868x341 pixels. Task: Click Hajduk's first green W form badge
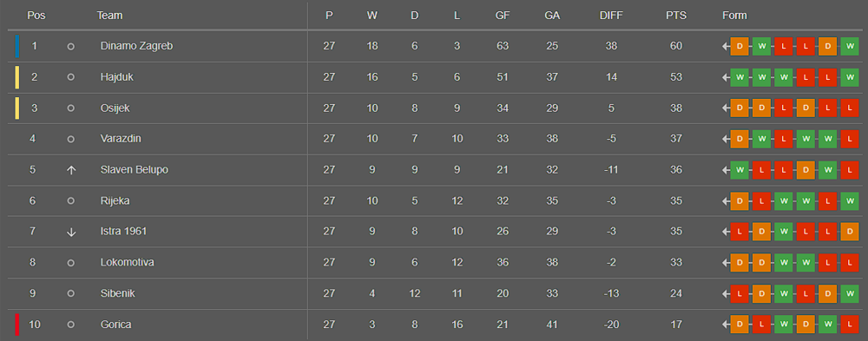pyautogui.click(x=739, y=77)
